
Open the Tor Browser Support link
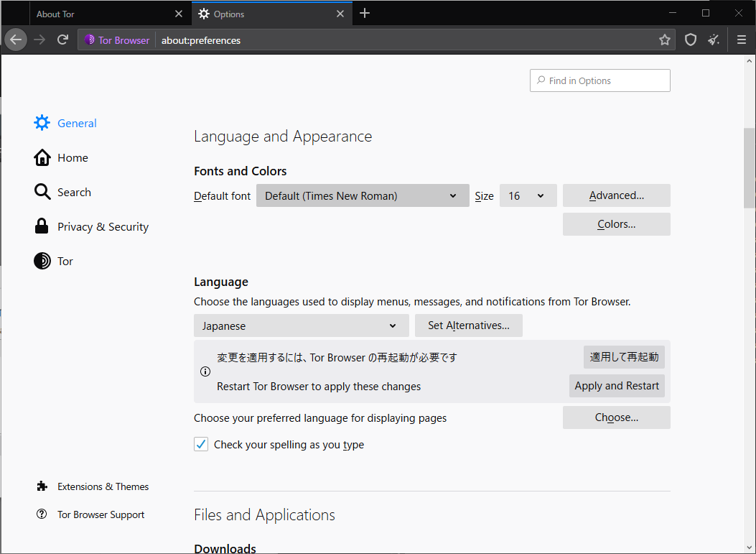click(x=101, y=514)
